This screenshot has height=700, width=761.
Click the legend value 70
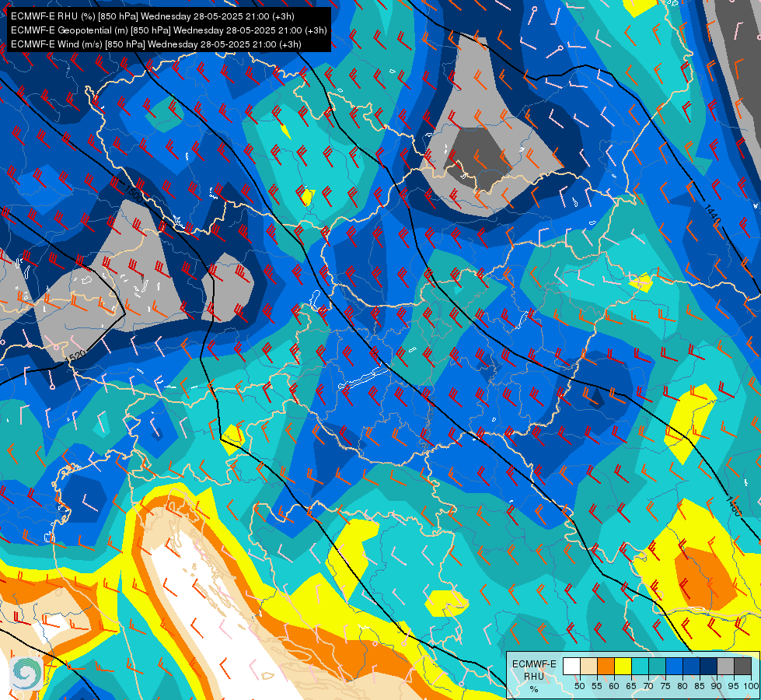click(648, 686)
